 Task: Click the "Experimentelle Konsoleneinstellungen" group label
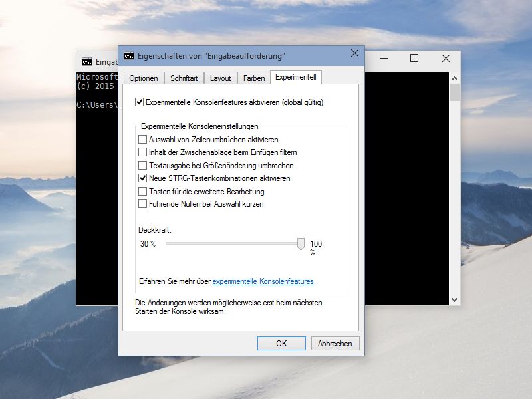(199, 126)
